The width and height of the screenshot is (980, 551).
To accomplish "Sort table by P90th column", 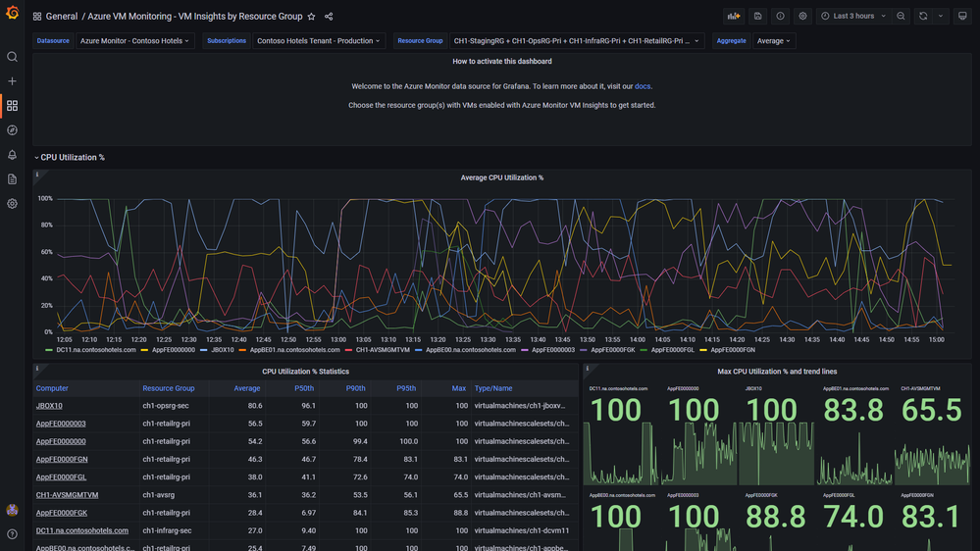I will pos(356,388).
